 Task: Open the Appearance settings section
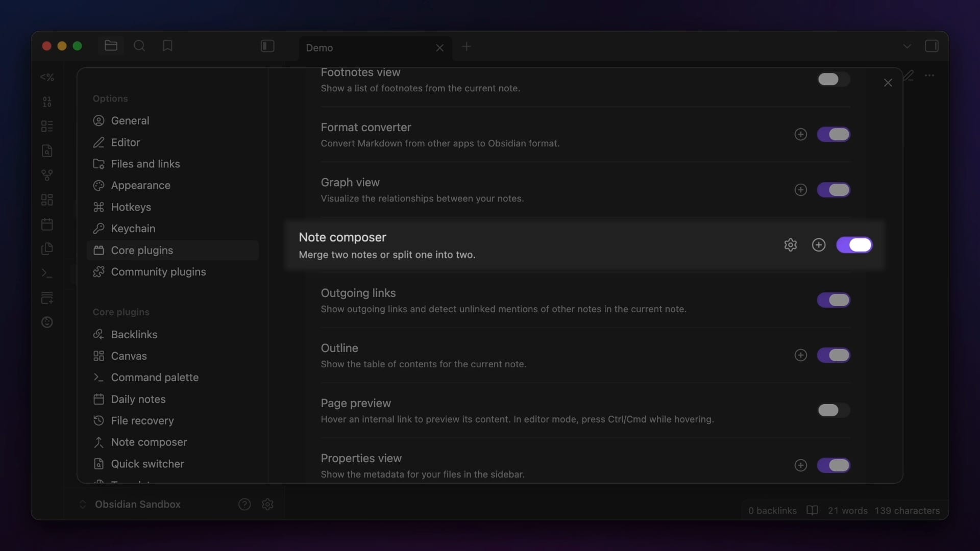[x=140, y=186]
